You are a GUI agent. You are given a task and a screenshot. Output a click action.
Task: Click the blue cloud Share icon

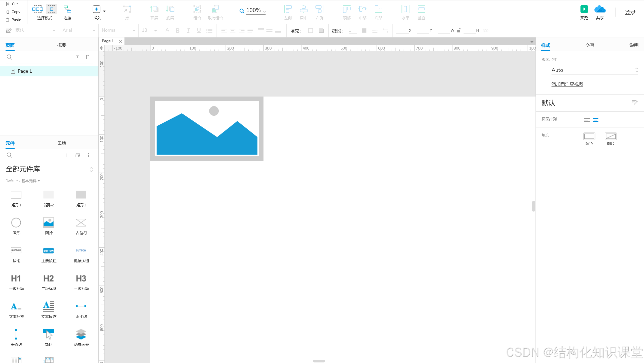600,9
